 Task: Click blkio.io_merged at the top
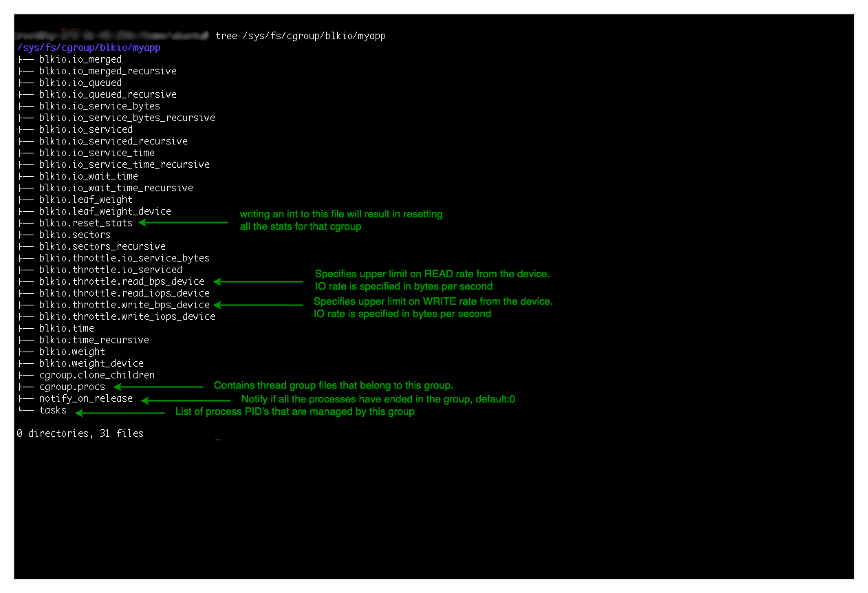tap(80, 59)
